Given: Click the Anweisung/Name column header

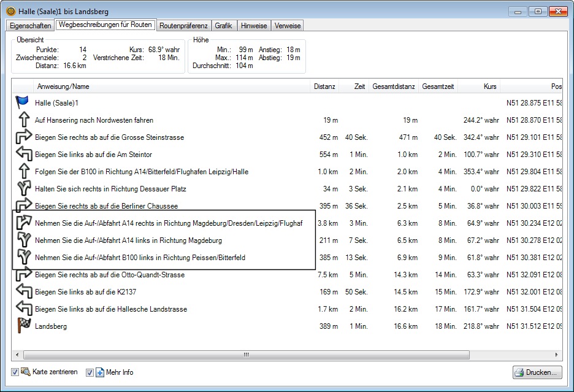Looking at the screenshot, I should (x=63, y=86).
